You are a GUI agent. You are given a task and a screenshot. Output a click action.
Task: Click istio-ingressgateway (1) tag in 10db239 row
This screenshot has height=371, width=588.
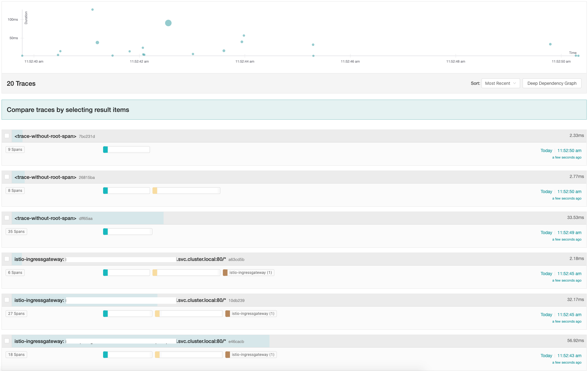tap(251, 314)
